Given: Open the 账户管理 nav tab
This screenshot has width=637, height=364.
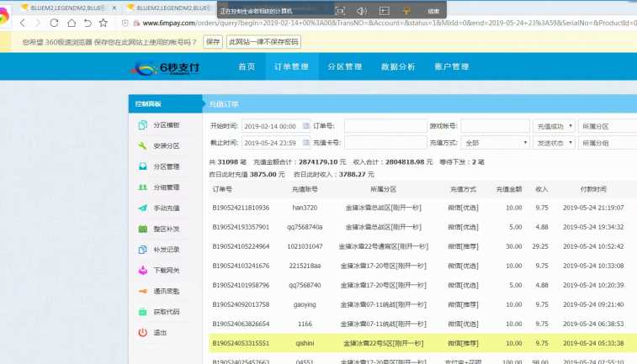Looking at the screenshot, I should tap(451, 66).
